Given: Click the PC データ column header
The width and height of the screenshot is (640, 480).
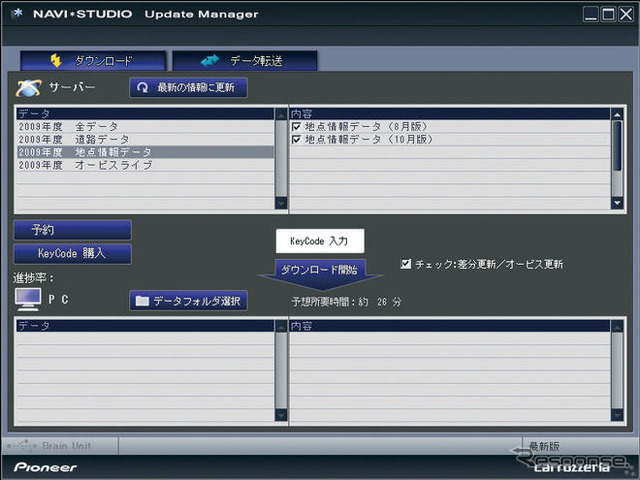Looking at the screenshot, I should tap(145, 325).
